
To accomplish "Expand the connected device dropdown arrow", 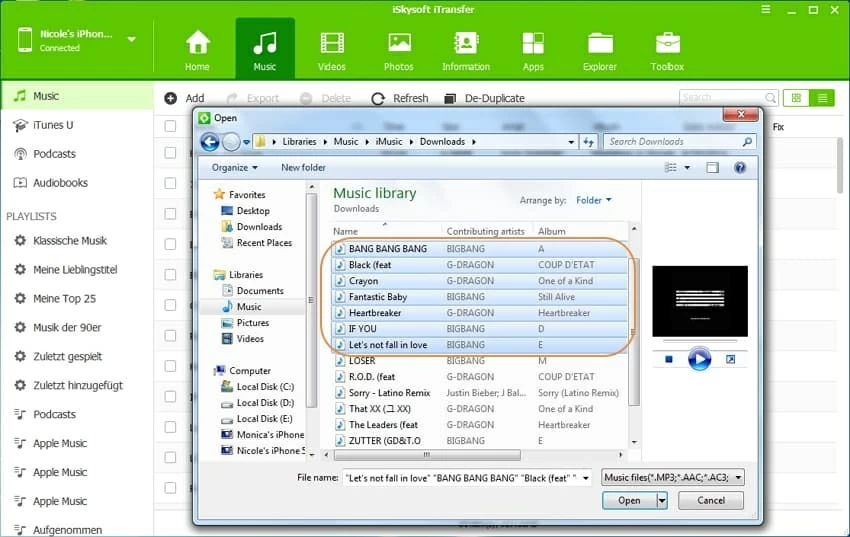I will pos(131,40).
